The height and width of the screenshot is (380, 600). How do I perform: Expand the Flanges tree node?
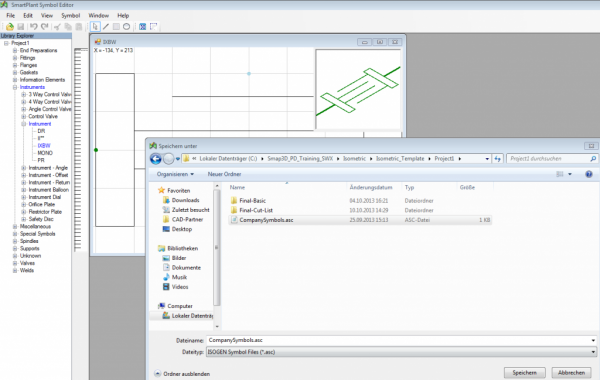[15, 65]
